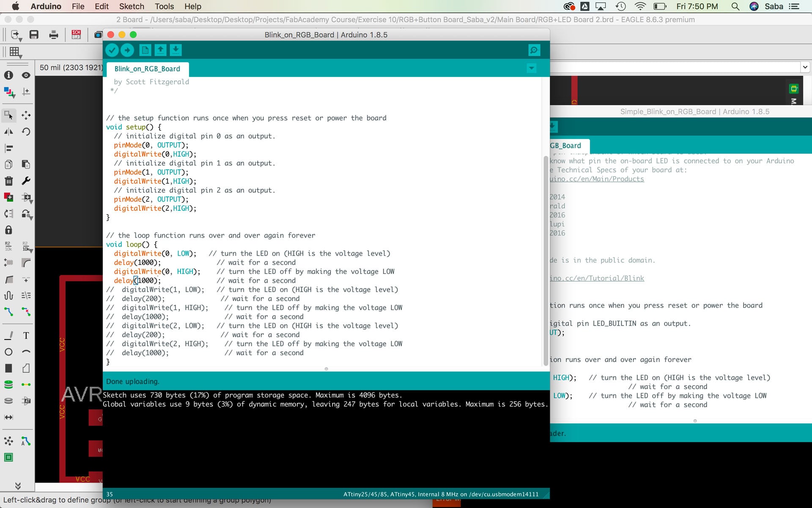The image size is (812, 508).
Task: Open the File menu
Action: [78, 6]
